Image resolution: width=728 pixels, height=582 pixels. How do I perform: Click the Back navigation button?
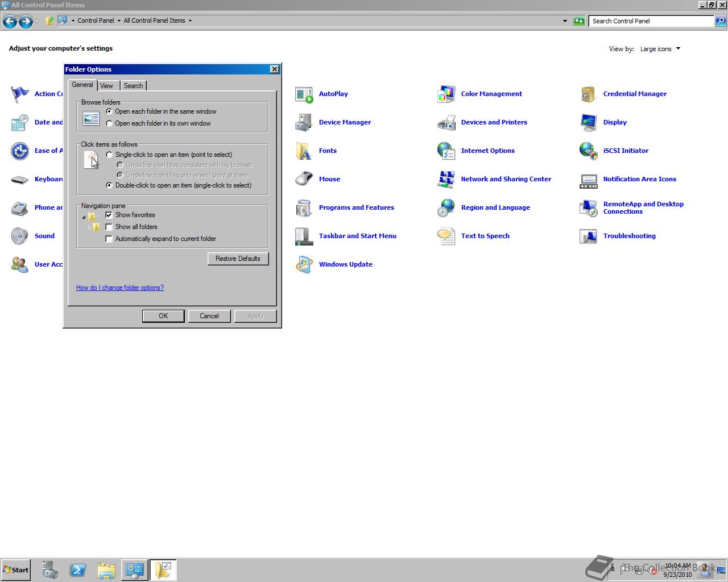(x=10, y=22)
